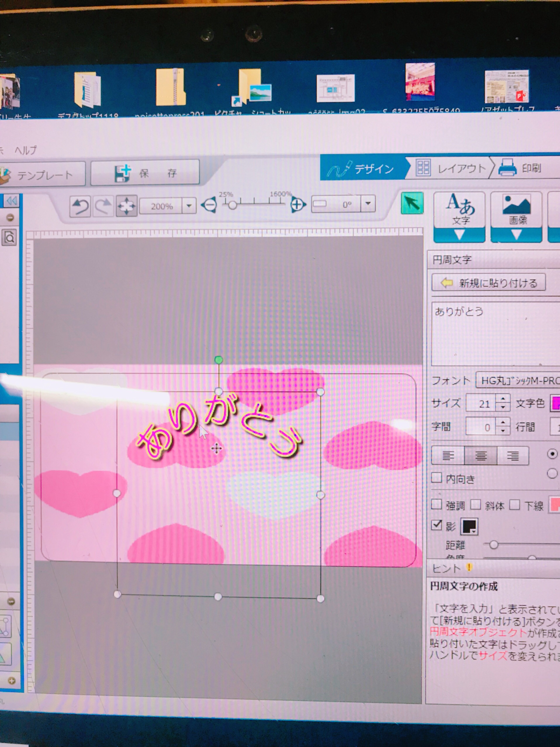Click the magenta 文字色 color swatch
Screen dimensions: 560x747
[556, 403]
